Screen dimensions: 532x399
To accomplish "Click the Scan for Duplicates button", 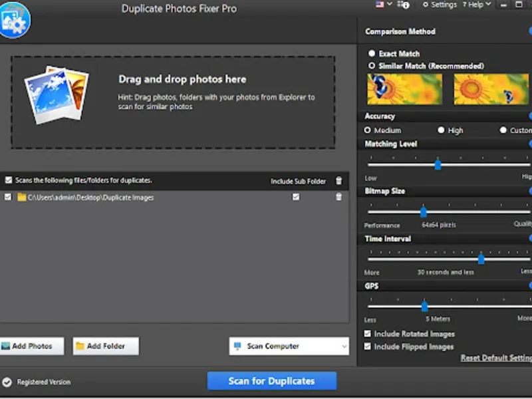I will [x=272, y=381].
